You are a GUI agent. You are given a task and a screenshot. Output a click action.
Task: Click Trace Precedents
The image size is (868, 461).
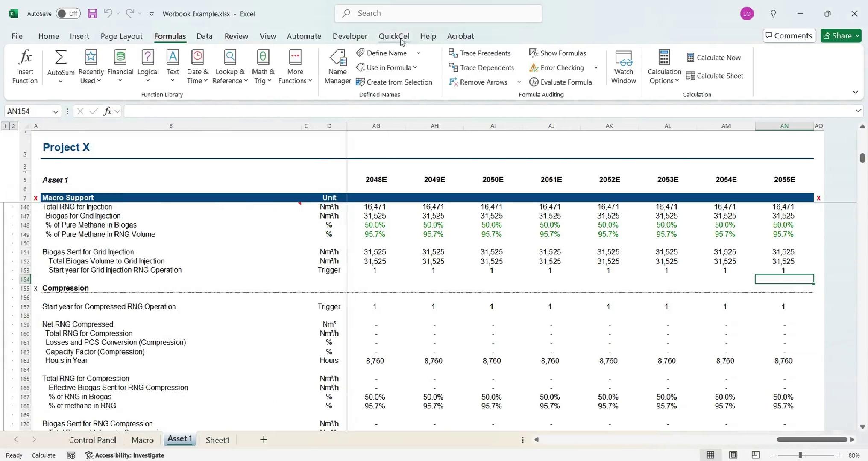click(x=480, y=53)
